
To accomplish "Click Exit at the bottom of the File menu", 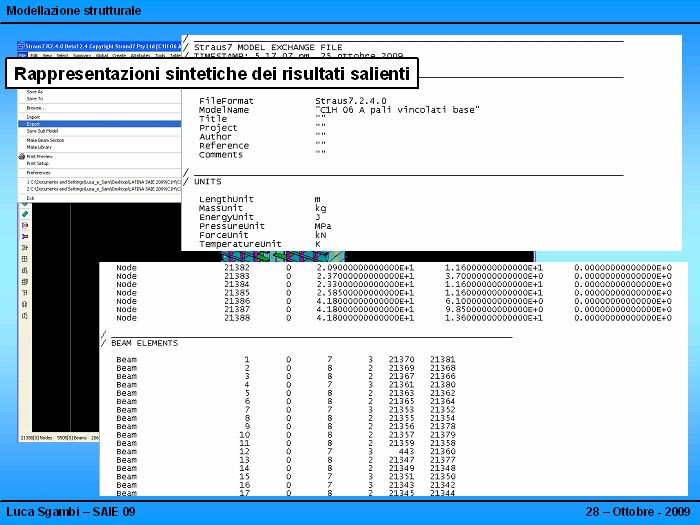I will tap(31, 198).
